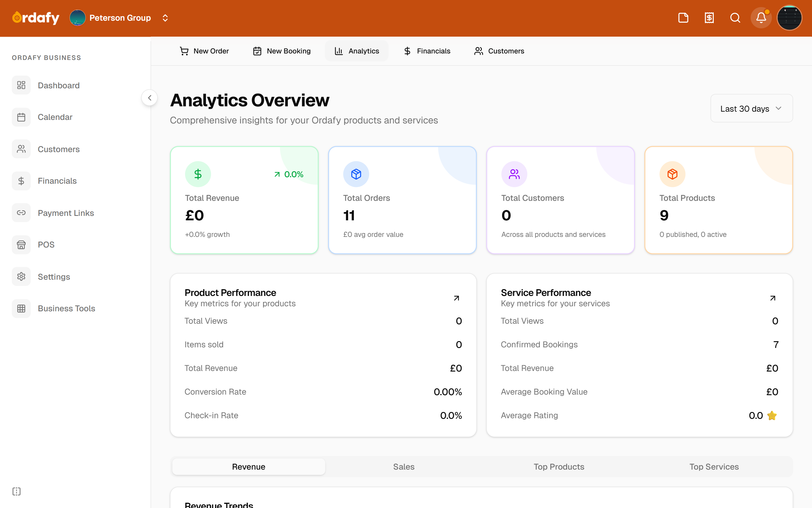
Task: Click the shopping cart icon for New Order
Action: tap(184, 51)
